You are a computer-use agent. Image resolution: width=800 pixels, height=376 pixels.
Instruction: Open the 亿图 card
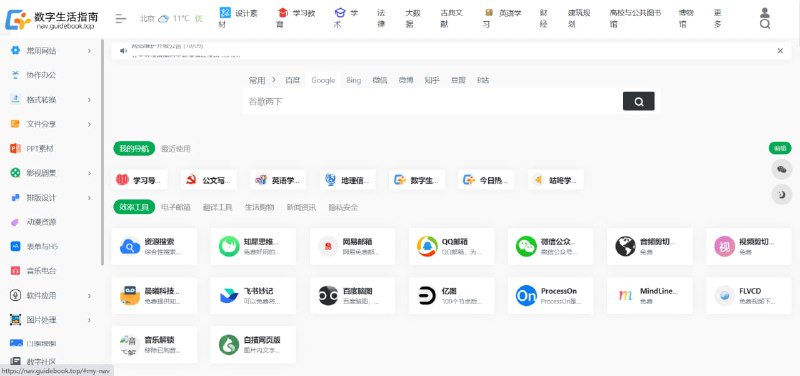452,295
